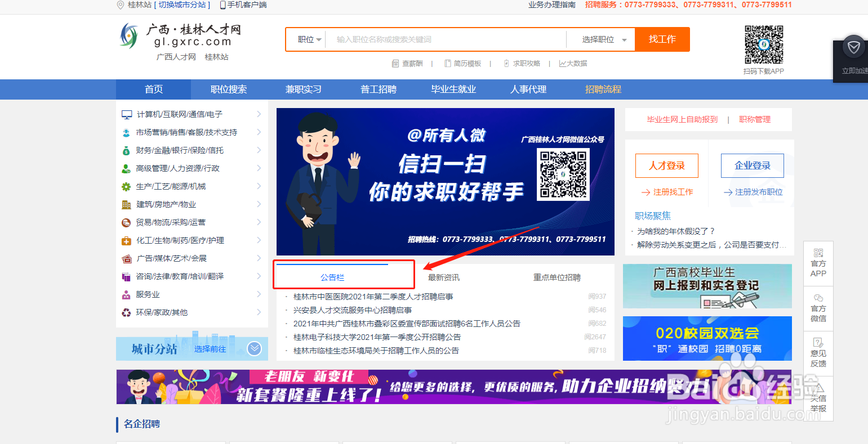This screenshot has width=868, height=444.
Task: Open the 简历模板 document icon
Action: (x=448, y=62)
